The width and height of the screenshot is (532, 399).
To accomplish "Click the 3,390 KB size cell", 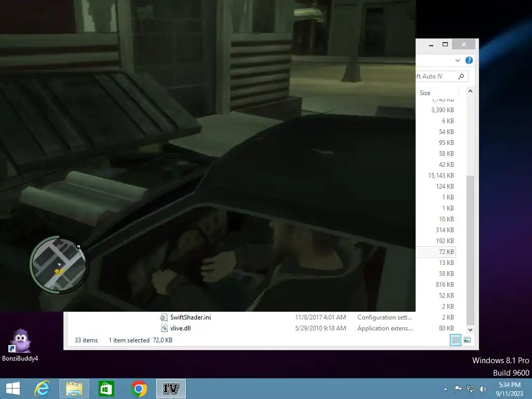I will [x=443, y=110].
